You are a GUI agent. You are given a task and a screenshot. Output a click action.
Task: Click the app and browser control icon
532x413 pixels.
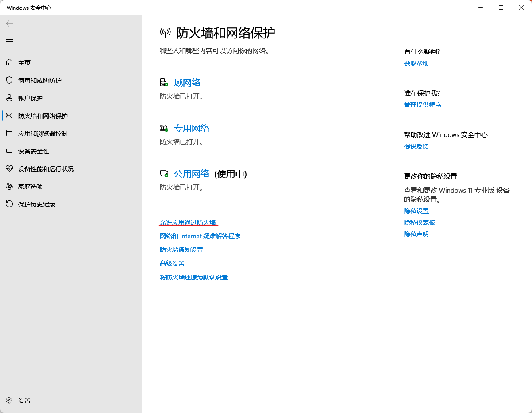coord(9,134)
